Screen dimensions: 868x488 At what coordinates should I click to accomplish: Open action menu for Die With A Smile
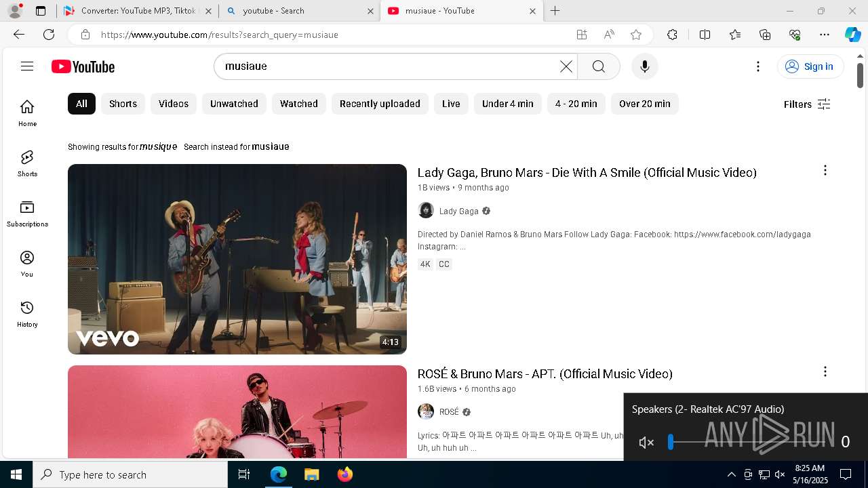tap(825, 171)
